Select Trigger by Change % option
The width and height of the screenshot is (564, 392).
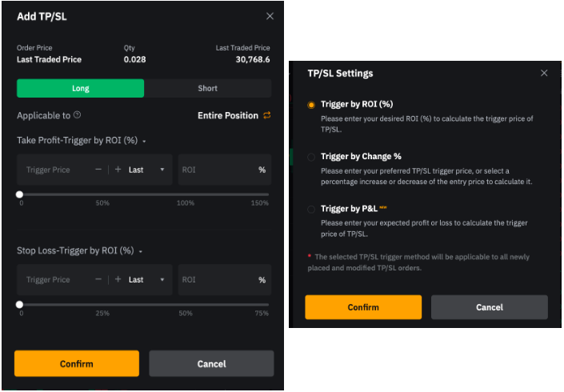311,158
